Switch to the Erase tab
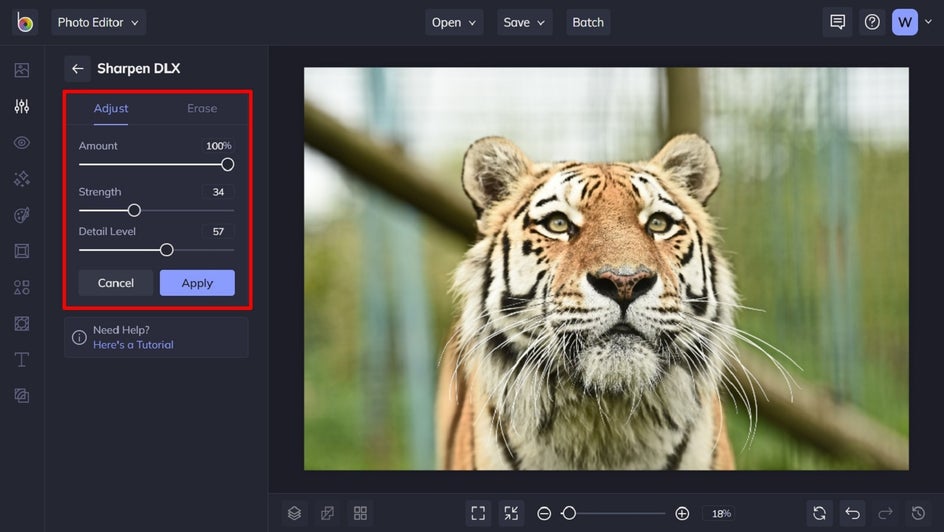Image resolution: width=944 pixels, height=532 pixels. click(202, 108)
